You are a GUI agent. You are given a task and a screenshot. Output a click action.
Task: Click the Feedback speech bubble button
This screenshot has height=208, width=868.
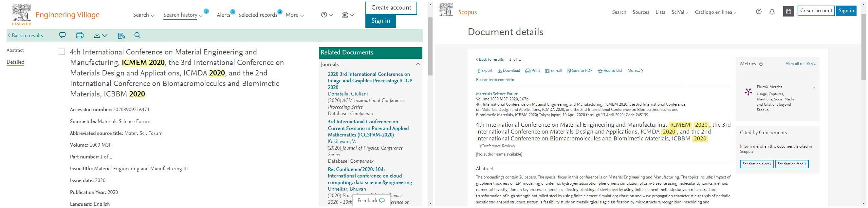[x=371, y=200]
